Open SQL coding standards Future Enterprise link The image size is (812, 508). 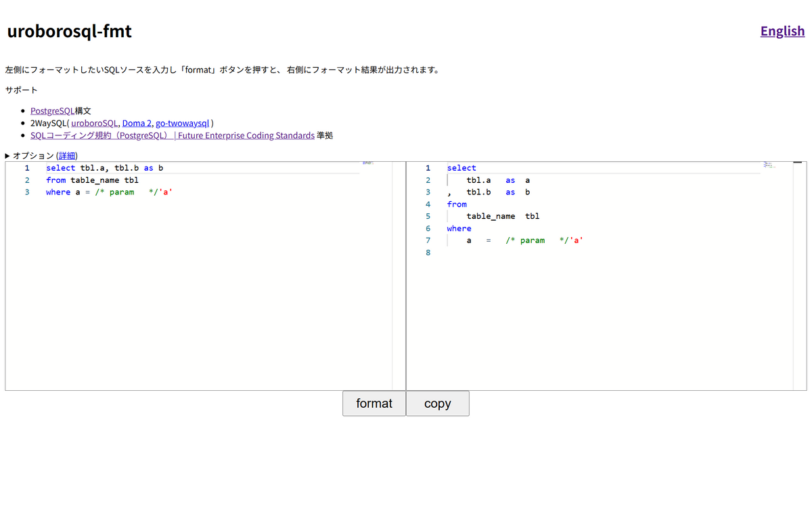coord(173,135)
